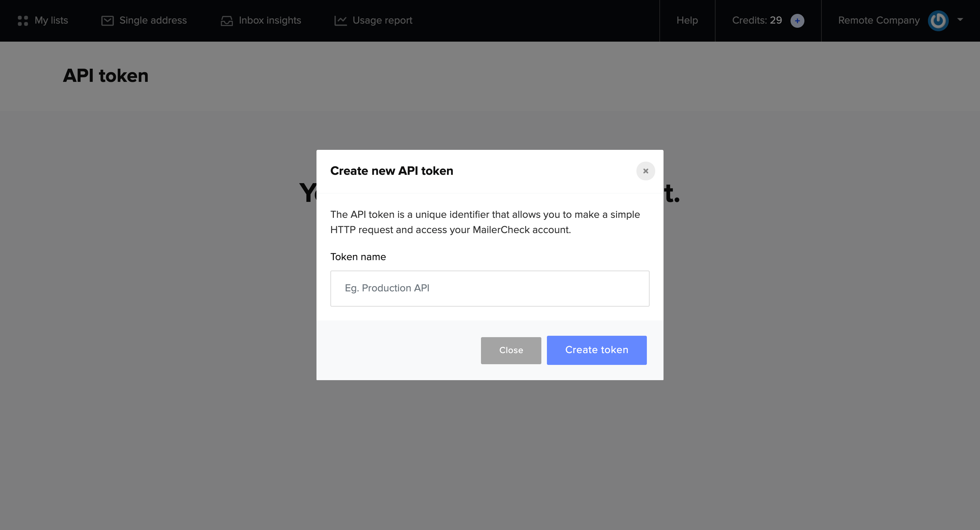Close the dialog with the X icon
The height and width of the screenshot is (530, 980).
(645, 171)
